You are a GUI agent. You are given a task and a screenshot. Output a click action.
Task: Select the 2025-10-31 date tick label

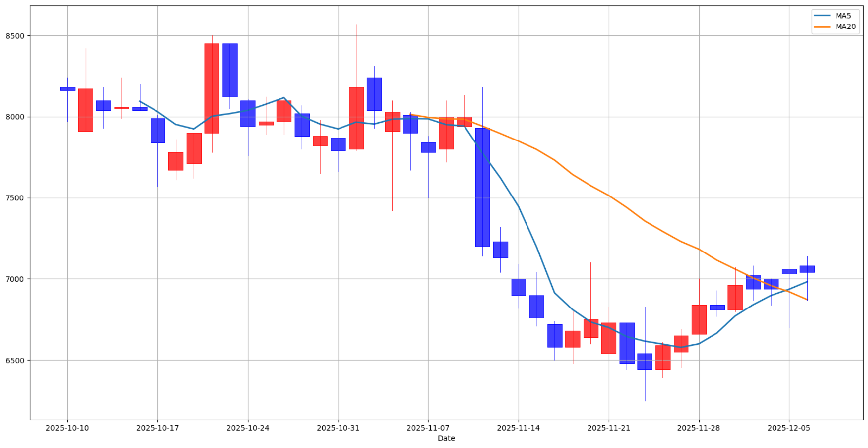(338, 428)
